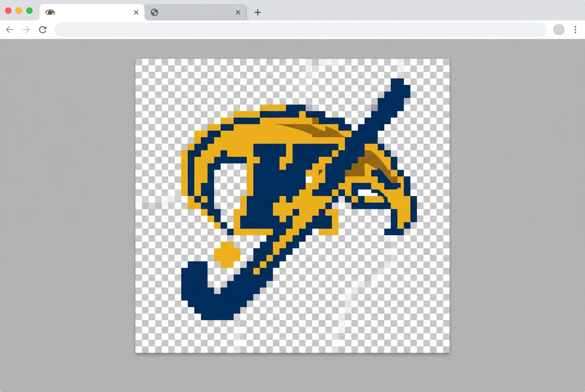
Task: Focus the browser address bar
Action: click(x=301, y=30)
